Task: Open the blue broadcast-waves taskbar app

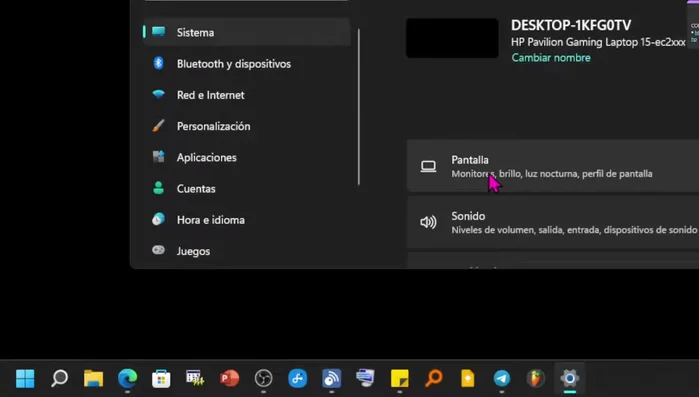Action: tap(332, 378)
